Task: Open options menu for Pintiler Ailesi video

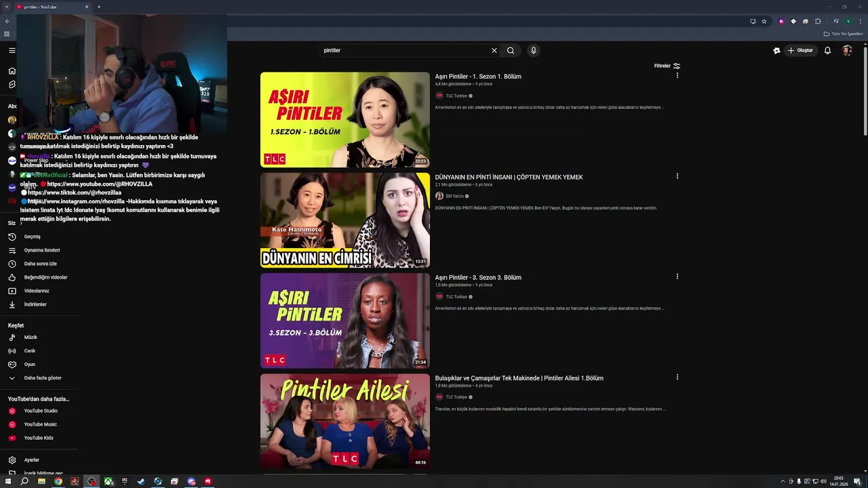Action: click(x=677, y=377)
